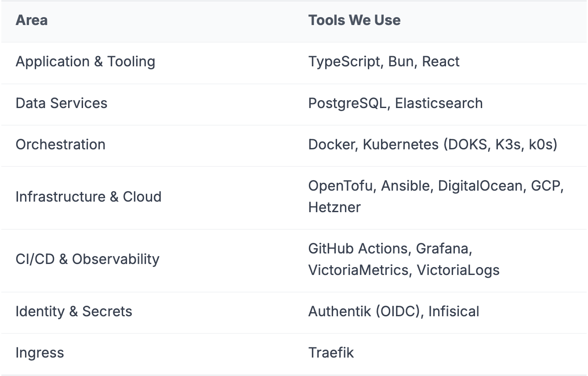The image size is (588, 376).
Task: Click the word Hetzner
Action: 334,207
